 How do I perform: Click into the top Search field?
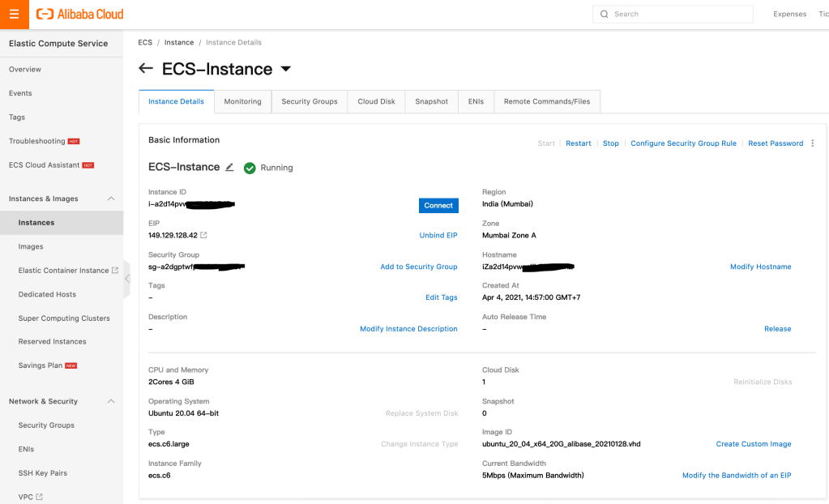point(679,15)
